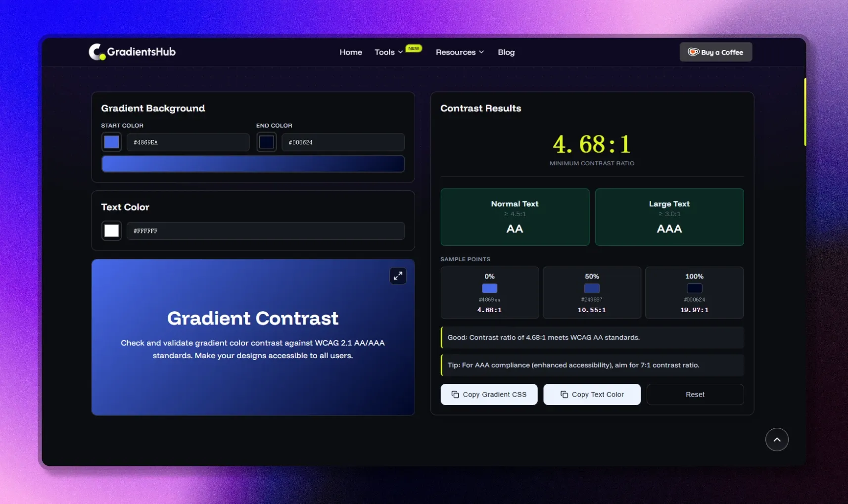Click the 19.97:1 sample ratio value

click(x=694, y=310)
